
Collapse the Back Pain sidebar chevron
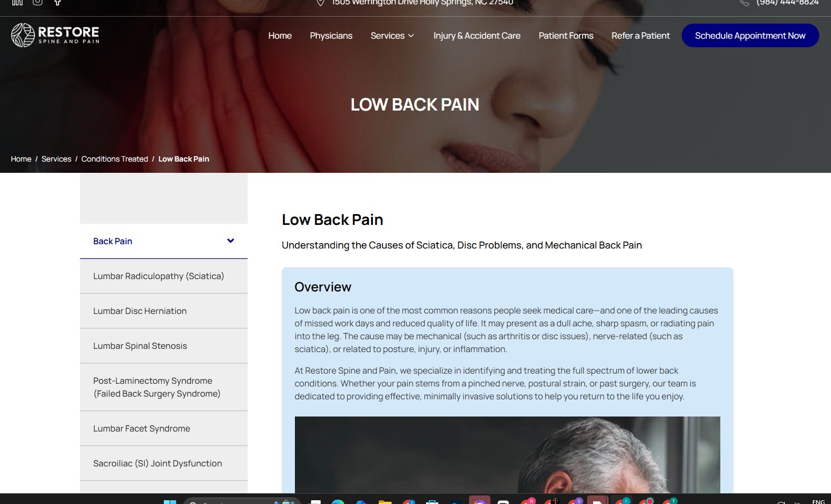230,241
